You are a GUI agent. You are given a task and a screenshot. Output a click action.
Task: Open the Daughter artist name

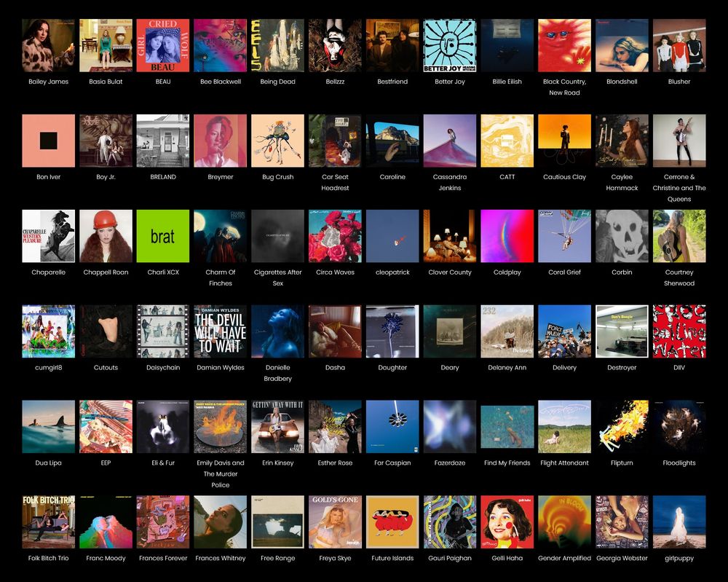click(392, 367)
